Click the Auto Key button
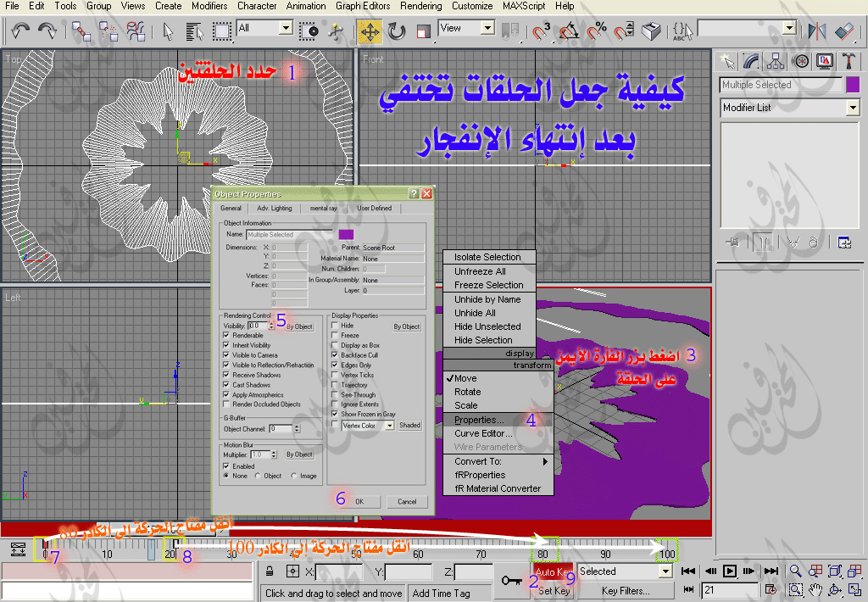This screenshot has width=868, height=602. (x=553, y=571)
